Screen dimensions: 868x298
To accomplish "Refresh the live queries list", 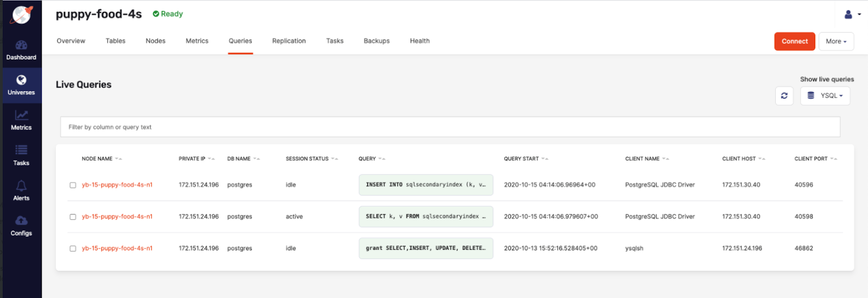I will [x=784, y=96].
